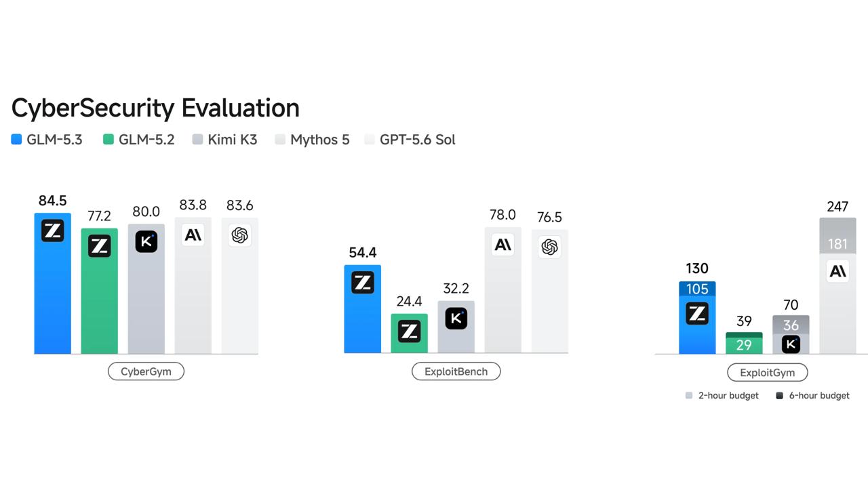Select the ExploitGym label pill
Screen dimensions: 868x488
coord(768,373)
